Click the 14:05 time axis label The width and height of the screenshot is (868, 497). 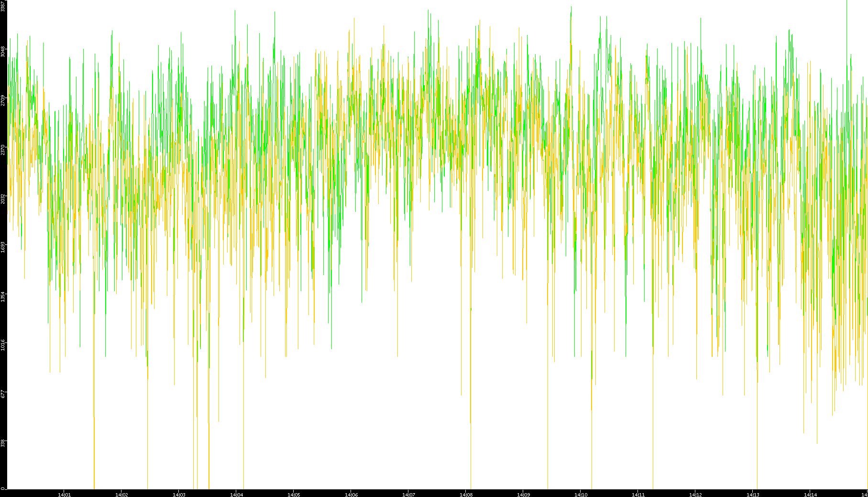coord(294,495)
